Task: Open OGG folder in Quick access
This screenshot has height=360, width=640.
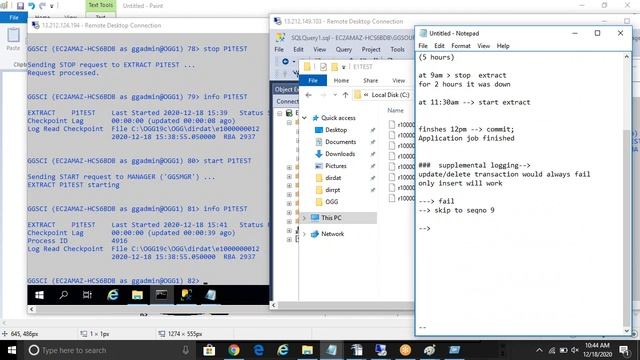Action: [x=331, y=202]
